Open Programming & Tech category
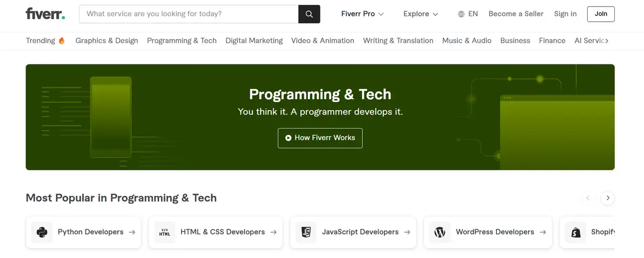644x258 pixels. point(182,41)
